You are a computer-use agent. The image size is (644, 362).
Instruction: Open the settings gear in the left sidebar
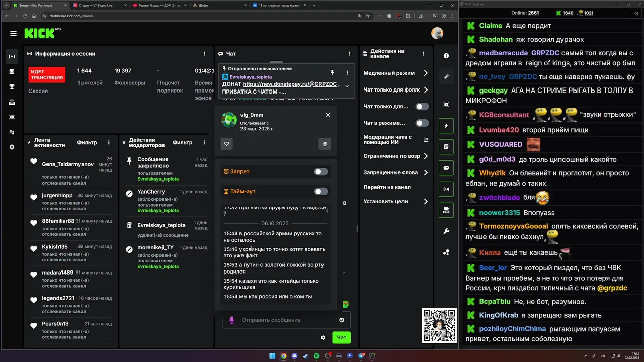[x=12, y=147]
